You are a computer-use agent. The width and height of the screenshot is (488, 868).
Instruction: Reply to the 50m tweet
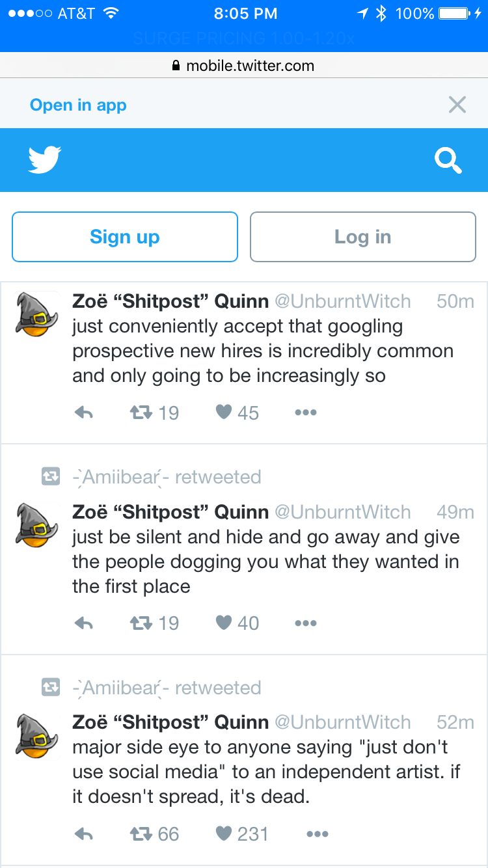(x=83, y=413)
